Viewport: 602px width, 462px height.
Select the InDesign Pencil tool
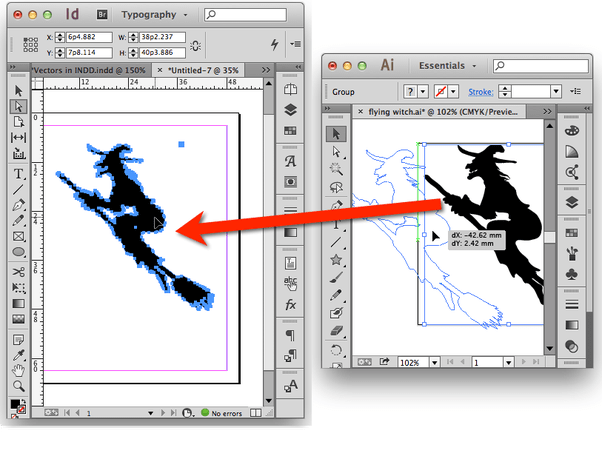18,221
